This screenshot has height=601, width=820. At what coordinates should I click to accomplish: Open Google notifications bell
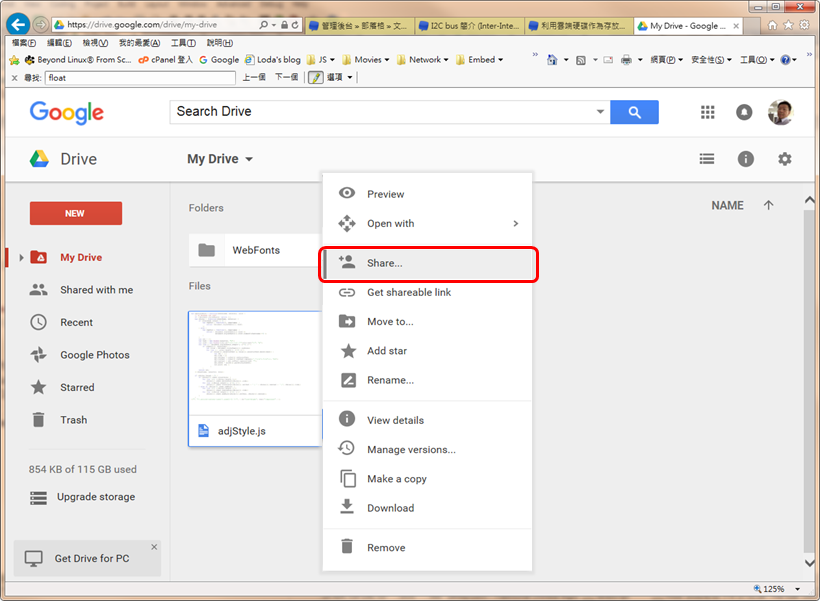[x=744, y=112]
